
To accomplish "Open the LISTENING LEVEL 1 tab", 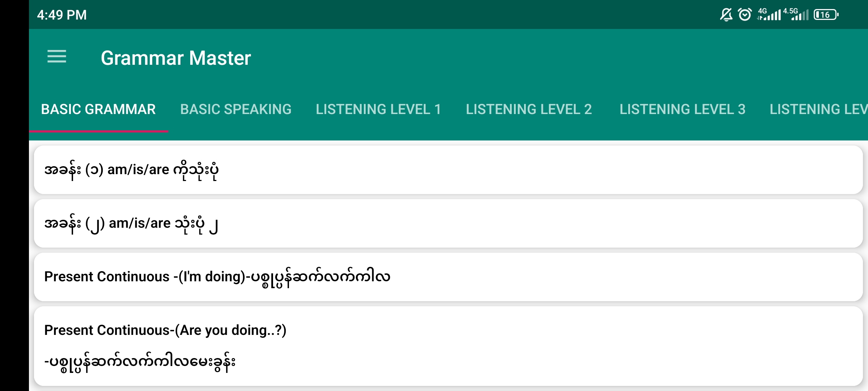I will 379,109.
